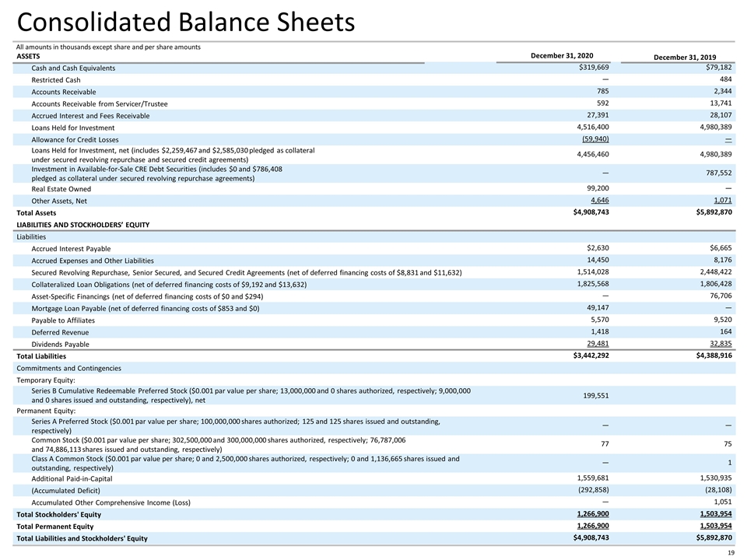Screen dimensions: 747x560
Task: Click the Permanent Equity heading
Action: point(46,411)
